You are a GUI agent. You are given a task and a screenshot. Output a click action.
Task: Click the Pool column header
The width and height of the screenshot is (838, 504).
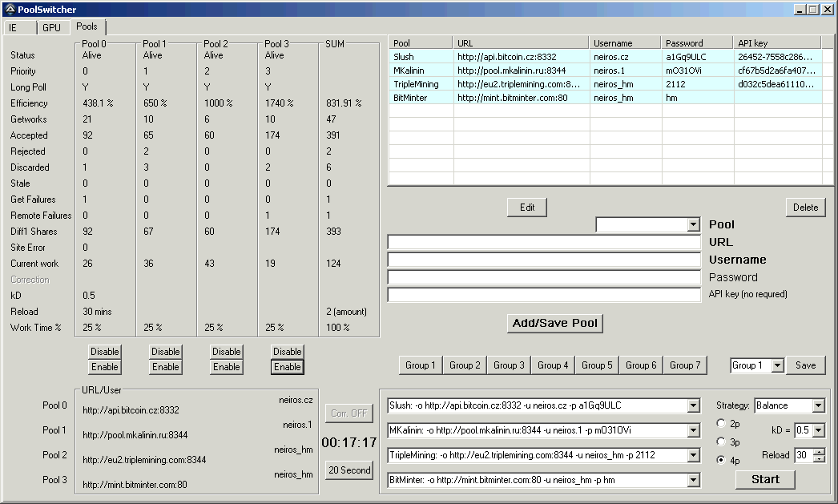pos(421,43)
